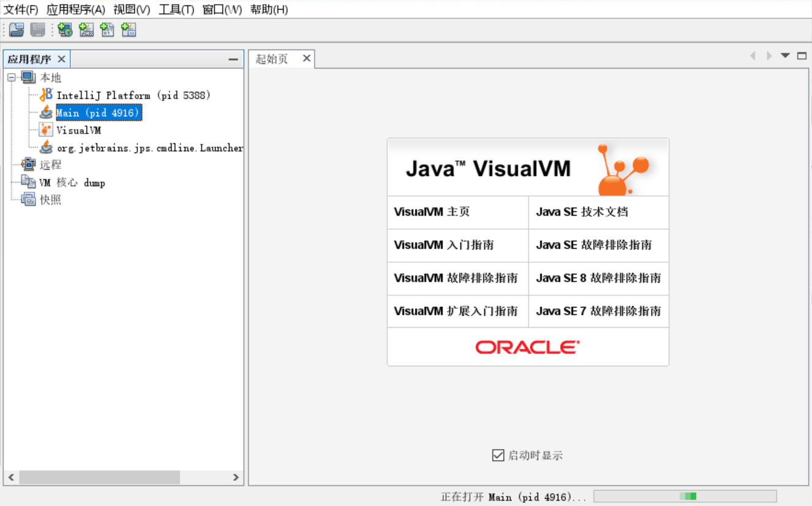Select the VisualVM tree row
Image resolution: width=812 pixels, height=506 pixels.
pyautogui.click(x=79, y=130)
